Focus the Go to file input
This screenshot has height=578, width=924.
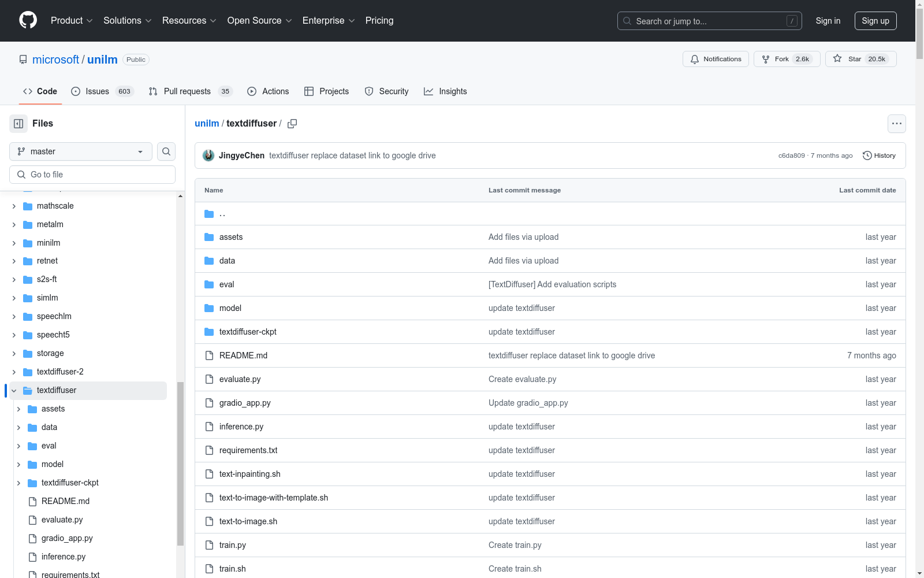(92, 175)
